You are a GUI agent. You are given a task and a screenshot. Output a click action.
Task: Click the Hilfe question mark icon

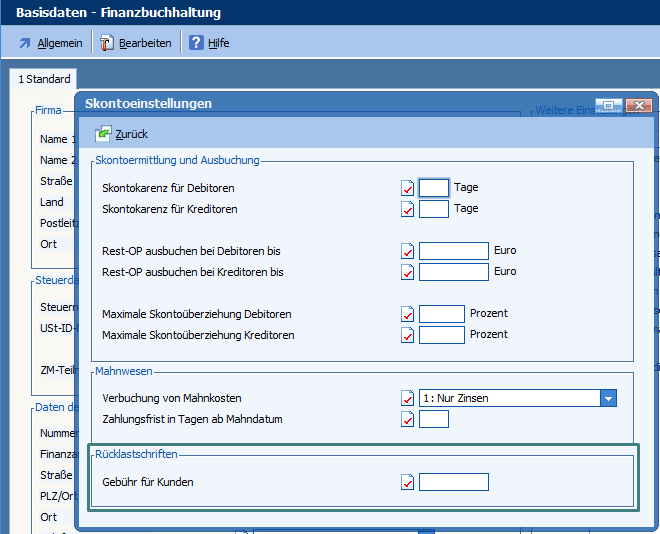tap(196, 43)
